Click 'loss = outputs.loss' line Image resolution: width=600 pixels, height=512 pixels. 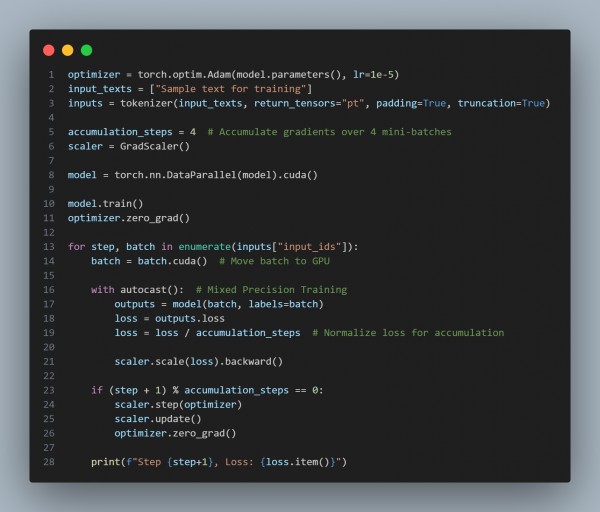click(170, 318)
